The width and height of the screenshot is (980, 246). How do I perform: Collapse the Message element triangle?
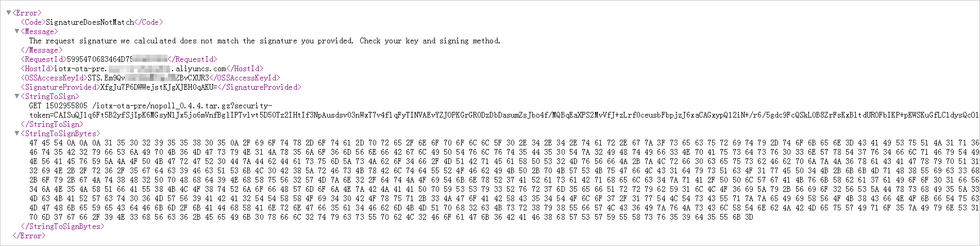(17, 31)
